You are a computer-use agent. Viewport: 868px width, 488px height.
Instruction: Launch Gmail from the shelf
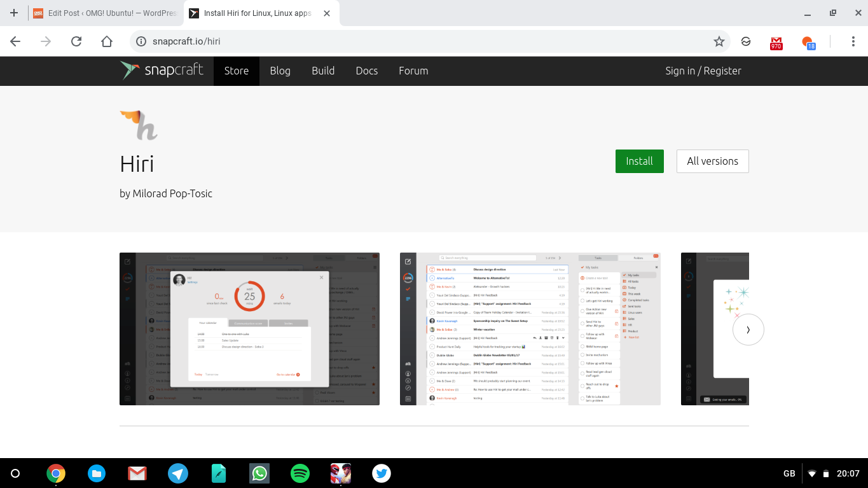(x=137, y=473)
